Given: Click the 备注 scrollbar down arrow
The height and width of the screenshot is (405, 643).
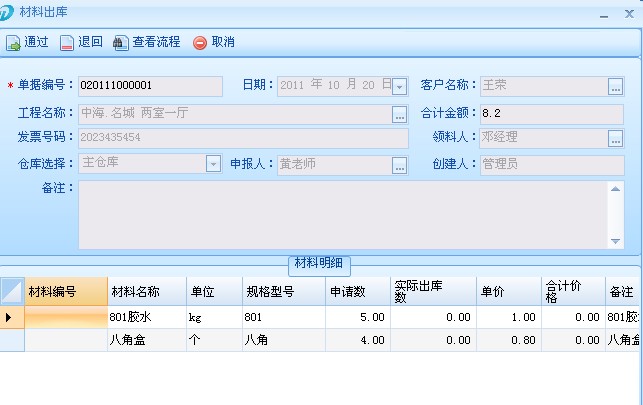Looking at the screenshot, I should pyautogui.click(x=616, y=241).
